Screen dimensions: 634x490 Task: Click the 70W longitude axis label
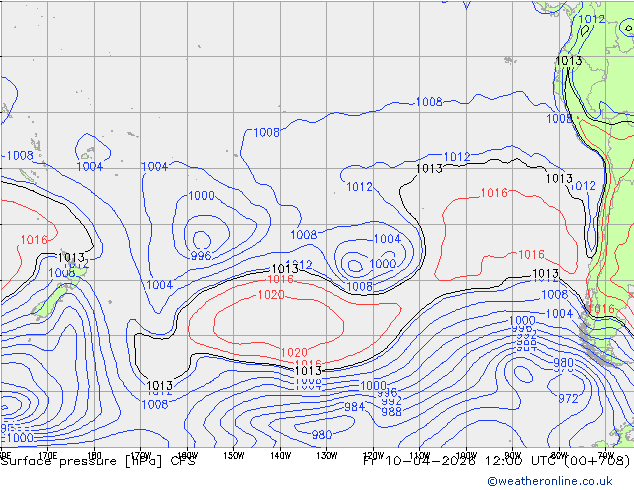pos(606,456)
